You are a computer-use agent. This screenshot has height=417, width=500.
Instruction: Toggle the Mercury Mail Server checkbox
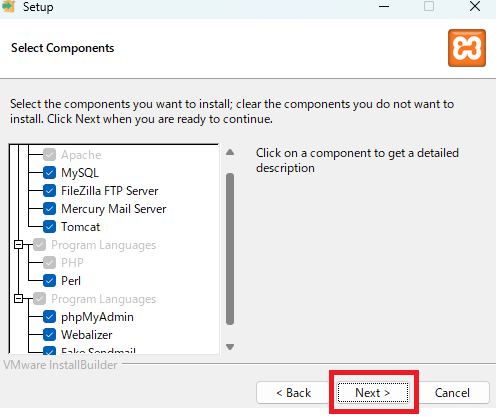pos(49,209)
